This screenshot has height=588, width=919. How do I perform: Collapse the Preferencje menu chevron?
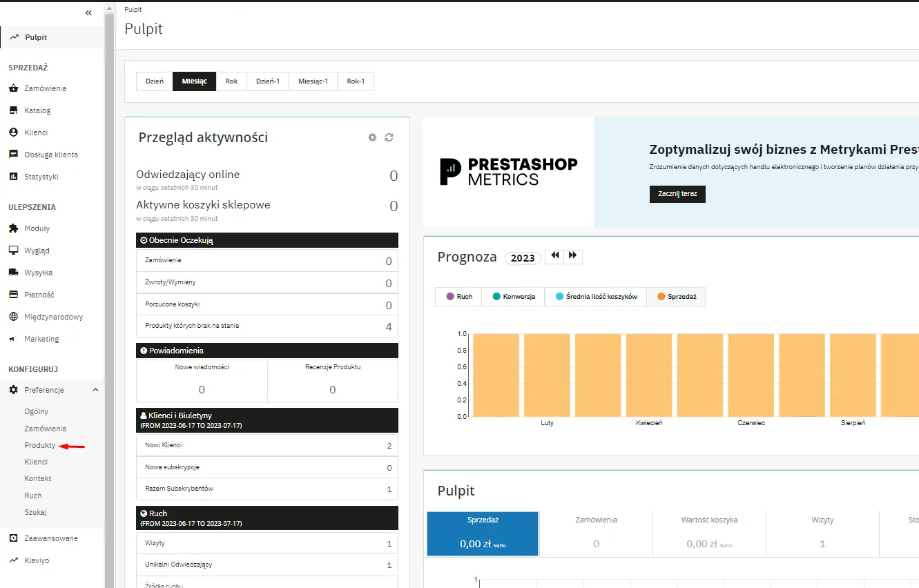pyautogui.click(x=95, y=390)
